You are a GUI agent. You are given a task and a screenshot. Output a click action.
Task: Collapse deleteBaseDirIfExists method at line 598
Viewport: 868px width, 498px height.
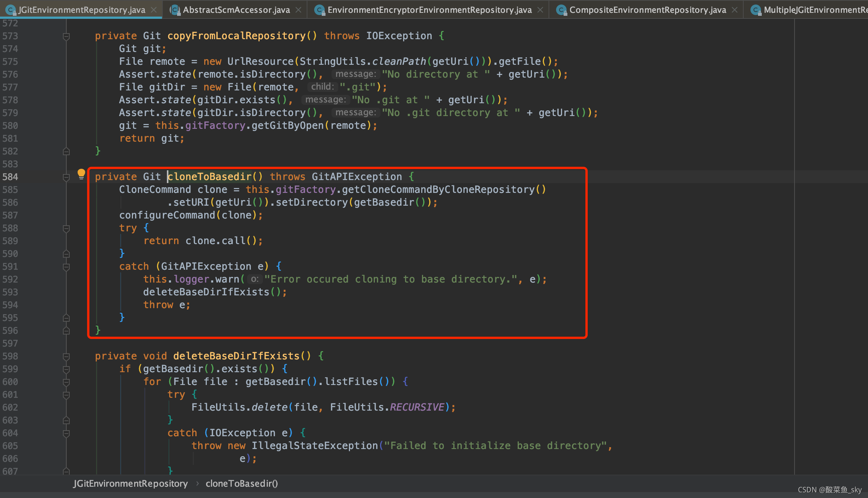pos(66,357)
